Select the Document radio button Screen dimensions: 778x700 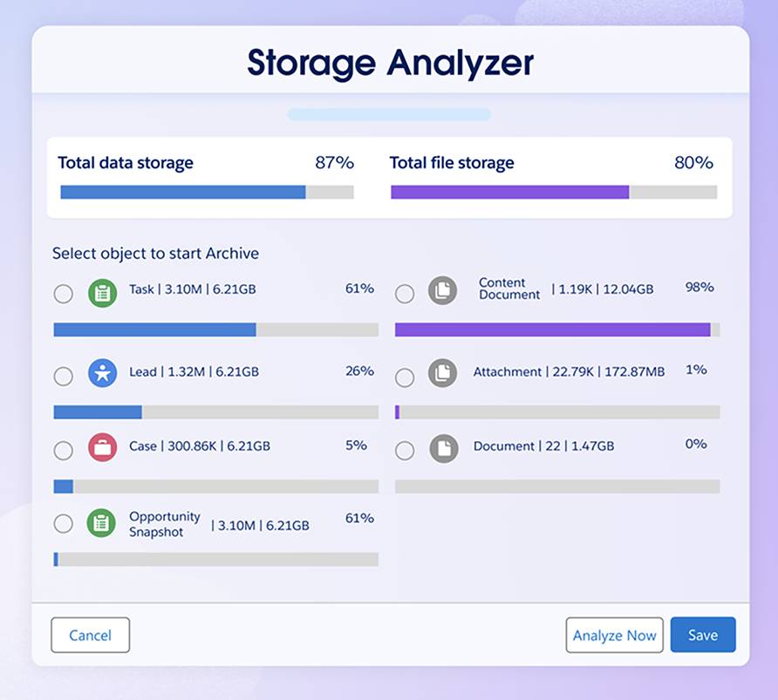pyautogui.click(x=405, y=451)
